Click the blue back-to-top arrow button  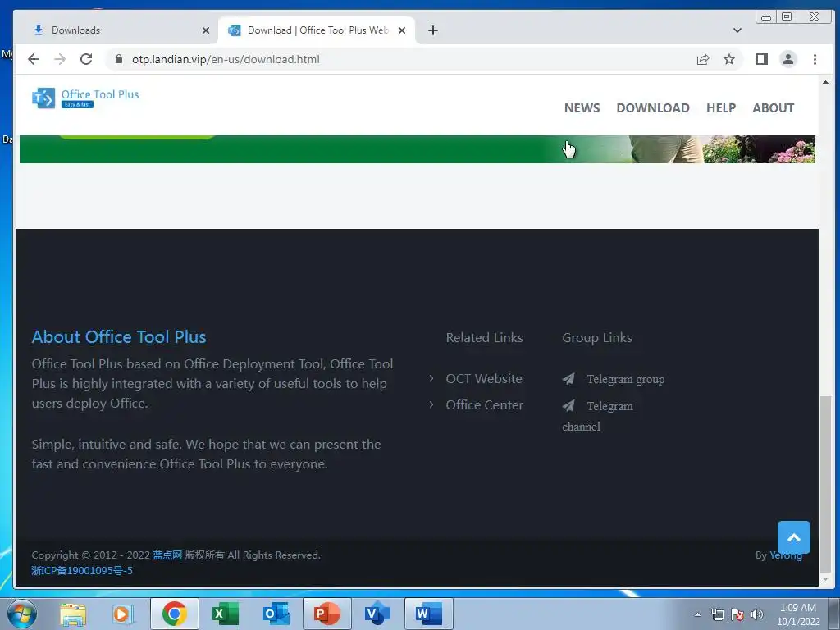793,536
